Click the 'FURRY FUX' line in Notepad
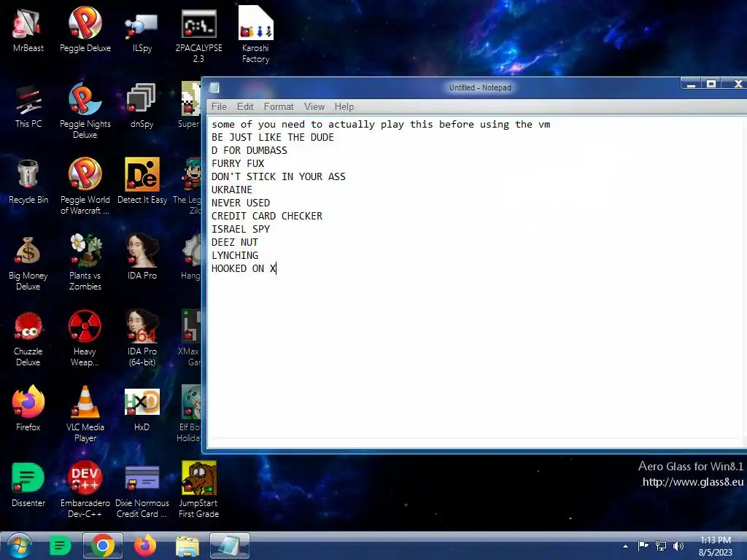The width and height of the screenshot is (747, 560). point(238,164)
